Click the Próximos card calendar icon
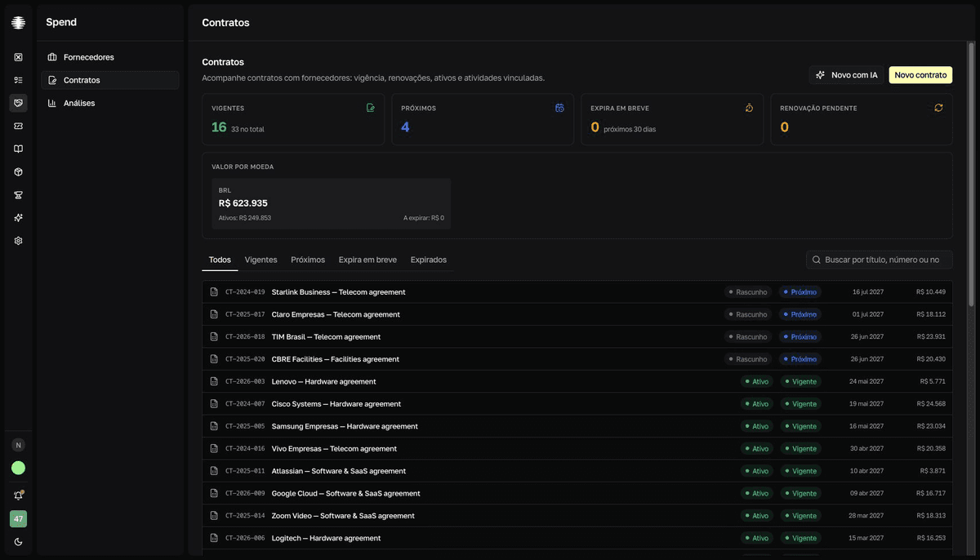 tap(559, 108)
